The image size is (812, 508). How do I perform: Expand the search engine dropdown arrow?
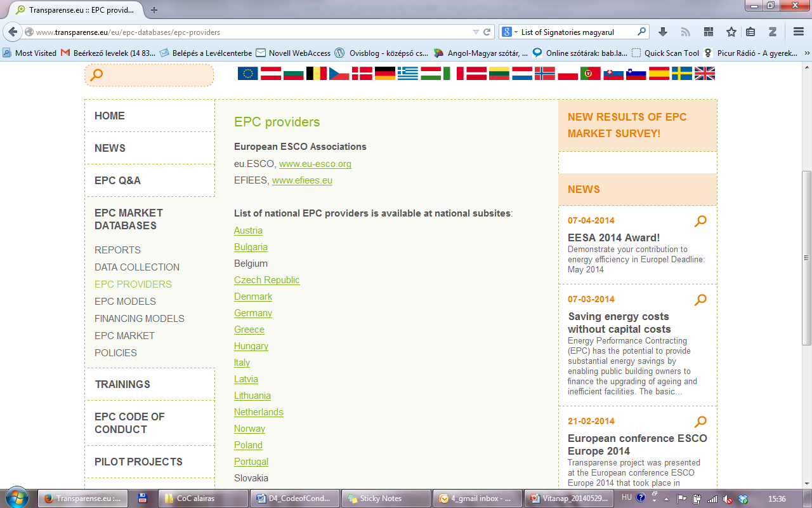[x=515, y=32]
